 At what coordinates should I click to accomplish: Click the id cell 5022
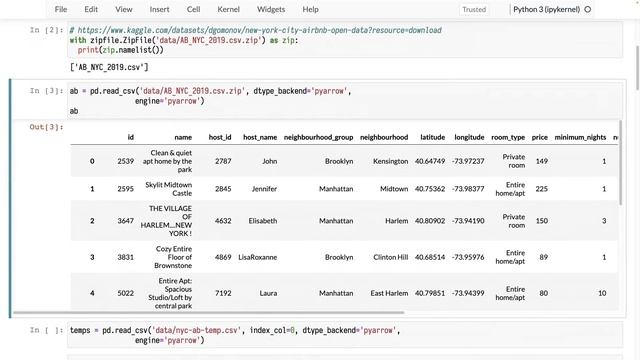[126, 293]
